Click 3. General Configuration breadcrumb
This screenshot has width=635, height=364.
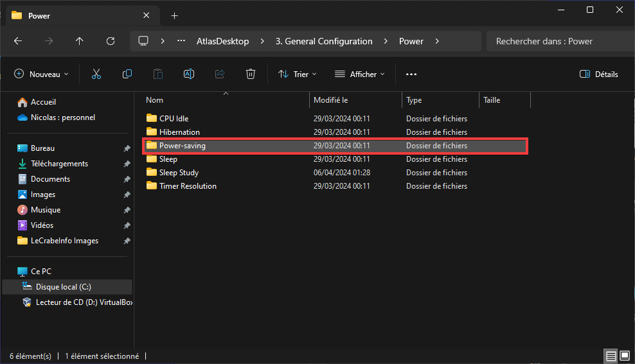click(x=324, y=41)
